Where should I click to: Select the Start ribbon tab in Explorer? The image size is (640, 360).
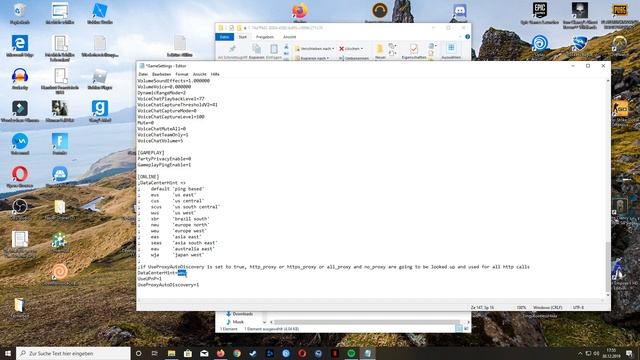tap(242, 37)
